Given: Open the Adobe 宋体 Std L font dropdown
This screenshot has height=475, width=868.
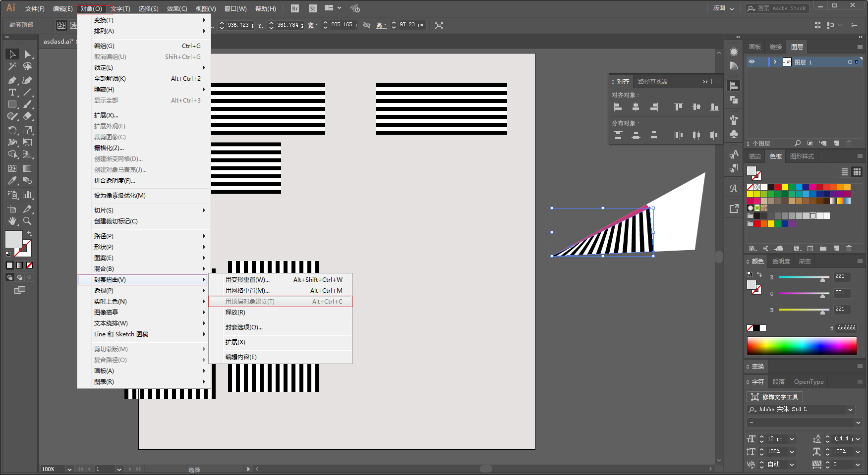Looking at the screenshot, I should pyautogui.click(x=851, y=410).
